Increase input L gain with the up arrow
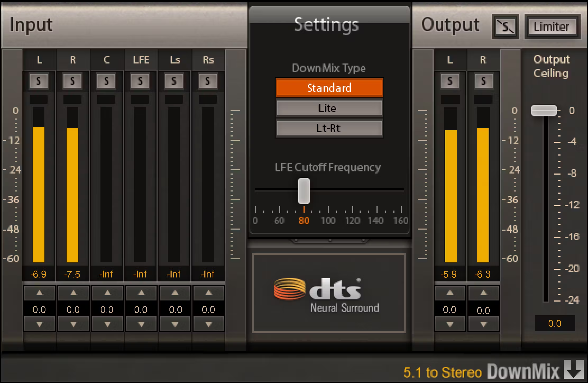 pyautogui.click(x=39, y=293)
